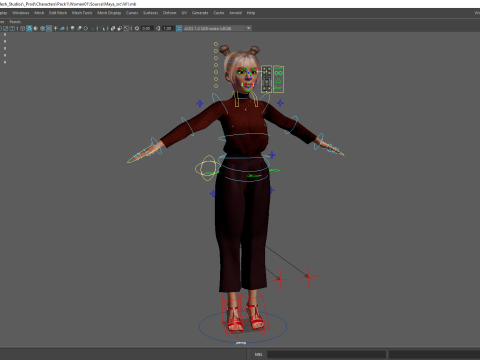Toggle use all lights icon
Image resolution: width=480 pixels, height=360 pixels.
tap(55, 28)
